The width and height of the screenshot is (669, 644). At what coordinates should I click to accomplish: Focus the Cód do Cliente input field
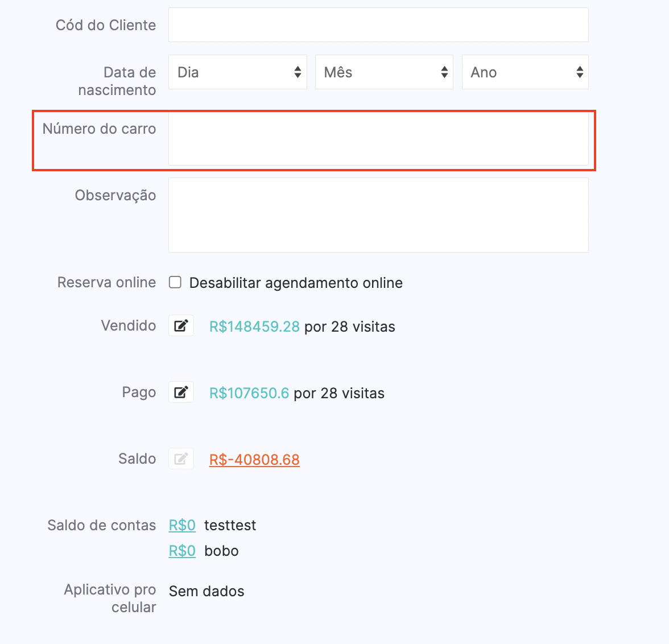point(378,25)
